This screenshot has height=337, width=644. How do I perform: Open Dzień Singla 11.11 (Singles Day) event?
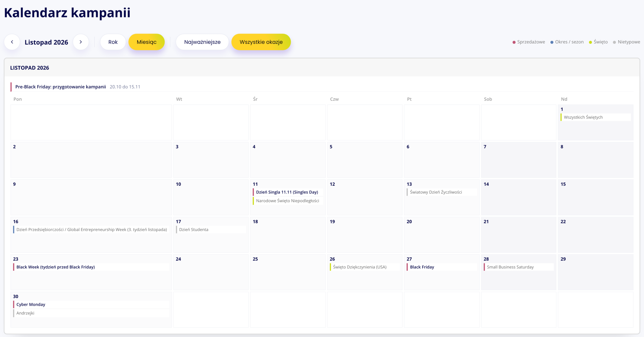point(288,192)
